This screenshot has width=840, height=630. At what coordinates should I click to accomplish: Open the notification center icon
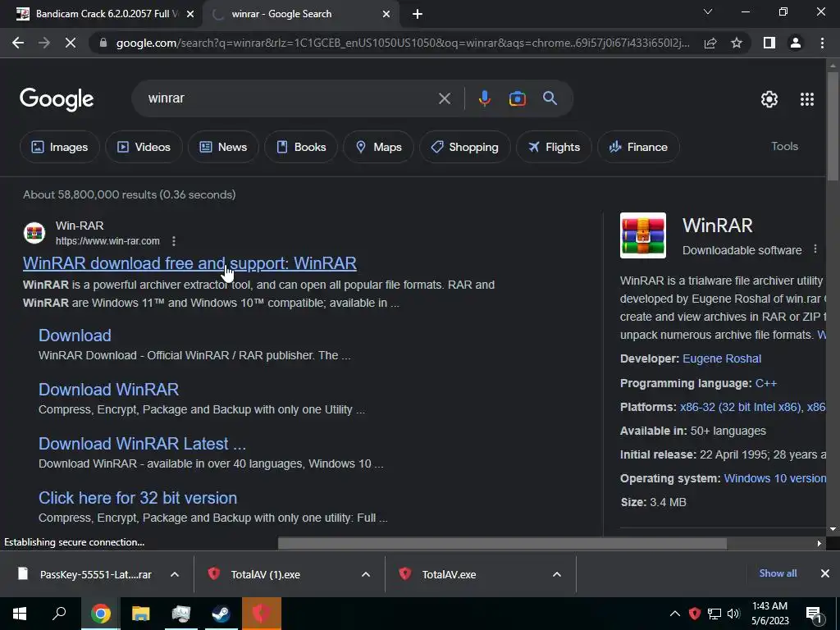(x=814, y=614)
